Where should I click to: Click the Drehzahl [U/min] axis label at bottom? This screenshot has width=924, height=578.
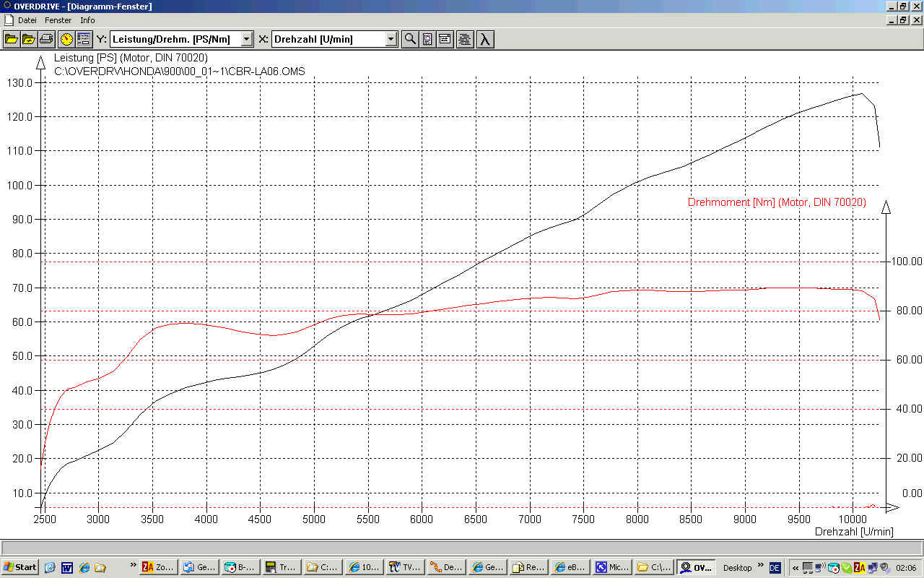[x=854, y=532]
